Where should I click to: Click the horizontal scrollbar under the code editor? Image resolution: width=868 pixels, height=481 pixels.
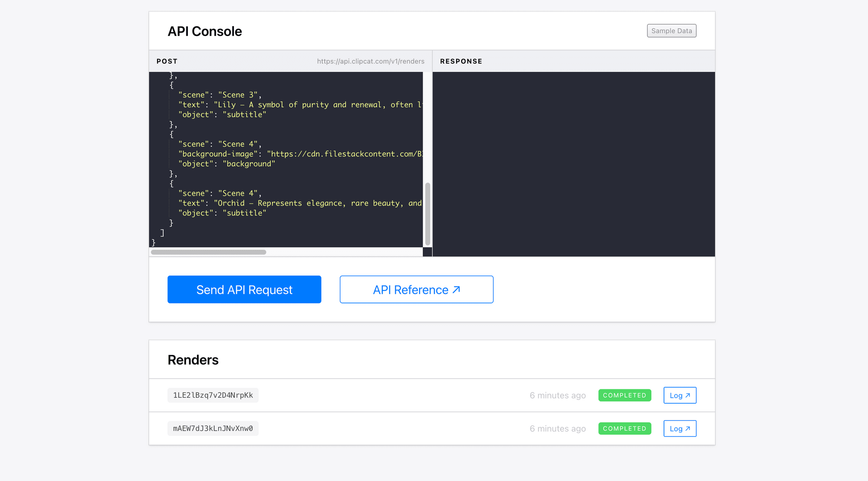(208, 252)
